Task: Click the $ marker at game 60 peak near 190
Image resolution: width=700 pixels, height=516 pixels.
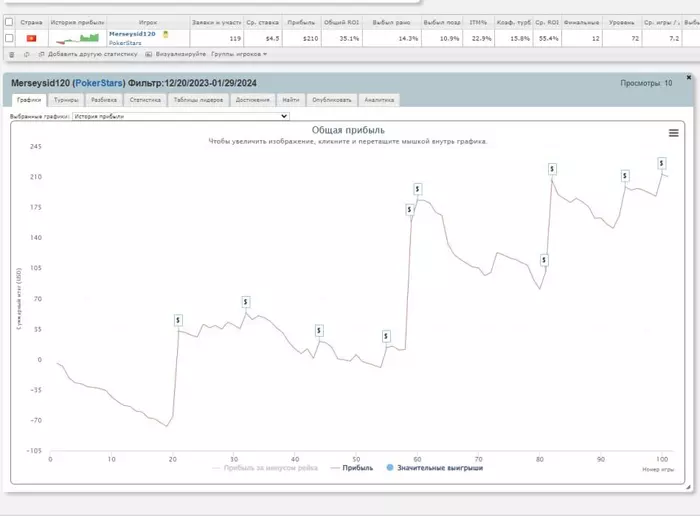Action: [x=417, y=189]
